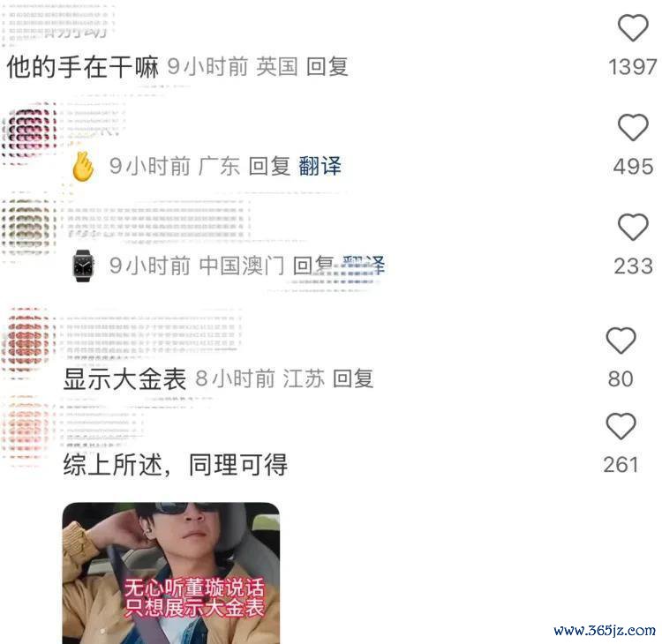Open the avatar of the Macau commenter
The image size is (662, 644).
[x=29, y=228]
